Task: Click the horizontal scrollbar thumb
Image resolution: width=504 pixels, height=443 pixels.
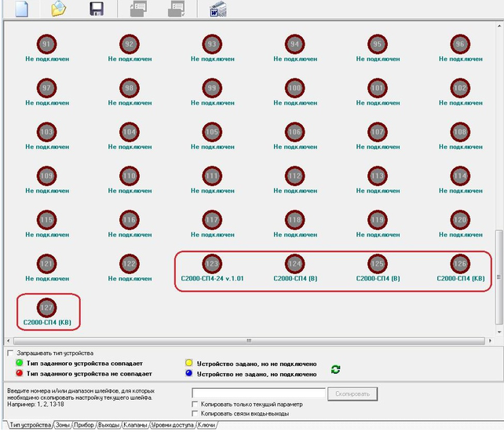Action: (249, 341)
